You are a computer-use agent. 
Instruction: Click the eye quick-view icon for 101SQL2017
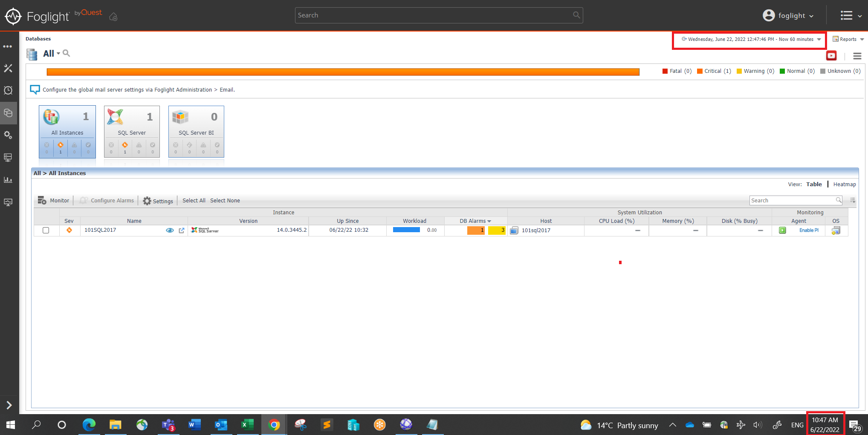tap(170, 230)
